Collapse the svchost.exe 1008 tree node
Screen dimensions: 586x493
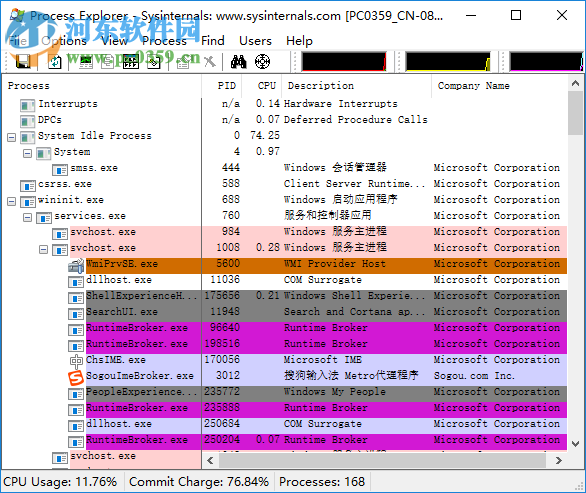point(43,249)
